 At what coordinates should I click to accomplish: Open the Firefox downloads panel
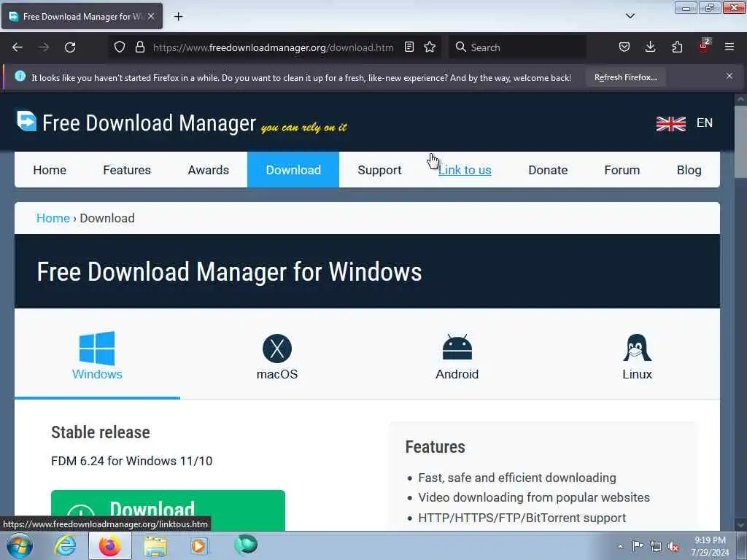pos(650,47)
